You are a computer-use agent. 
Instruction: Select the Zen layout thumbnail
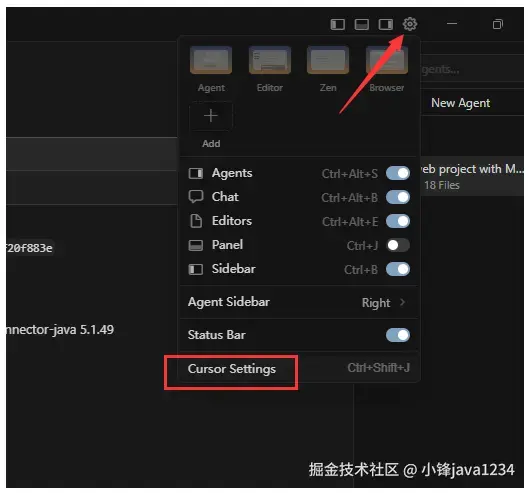point(328,60)
